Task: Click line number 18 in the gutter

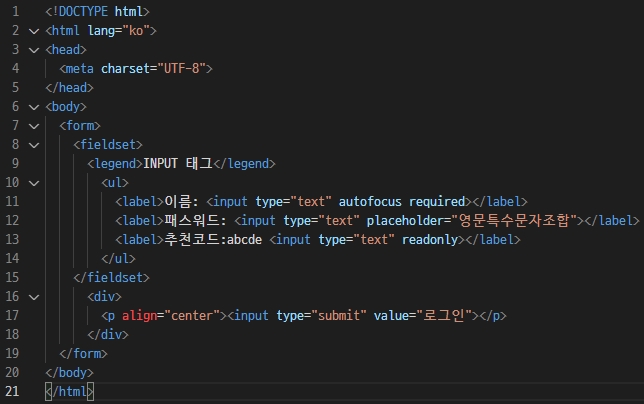Action: (x=12, y=334)
